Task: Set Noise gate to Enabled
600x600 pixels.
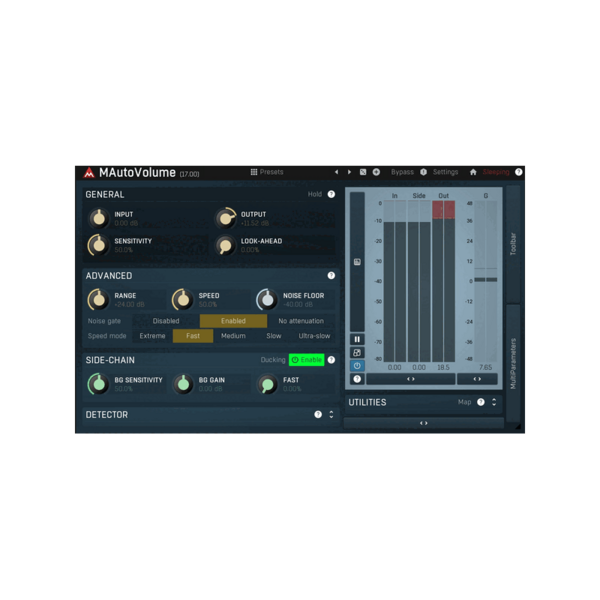Action: click(x=233, y=321)
